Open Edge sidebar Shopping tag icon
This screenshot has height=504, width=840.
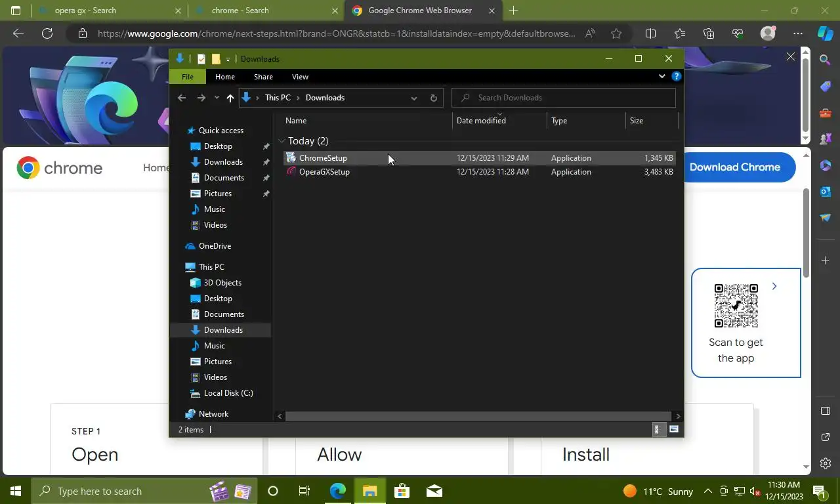[x=826, y=87]
